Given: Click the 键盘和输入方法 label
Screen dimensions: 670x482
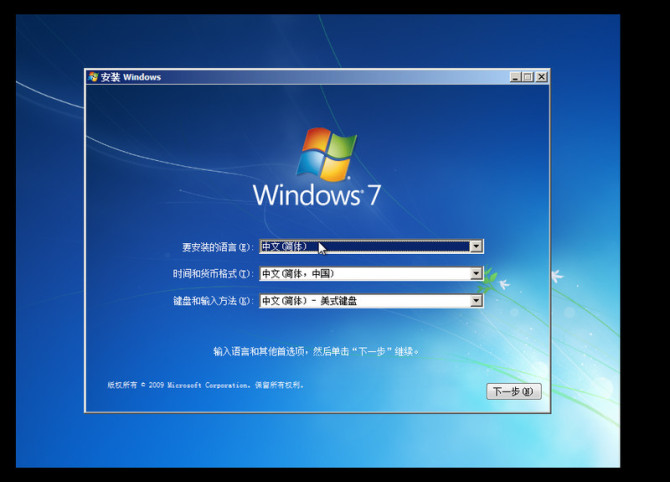Looking at the screenshot, I should click(211, 301).
